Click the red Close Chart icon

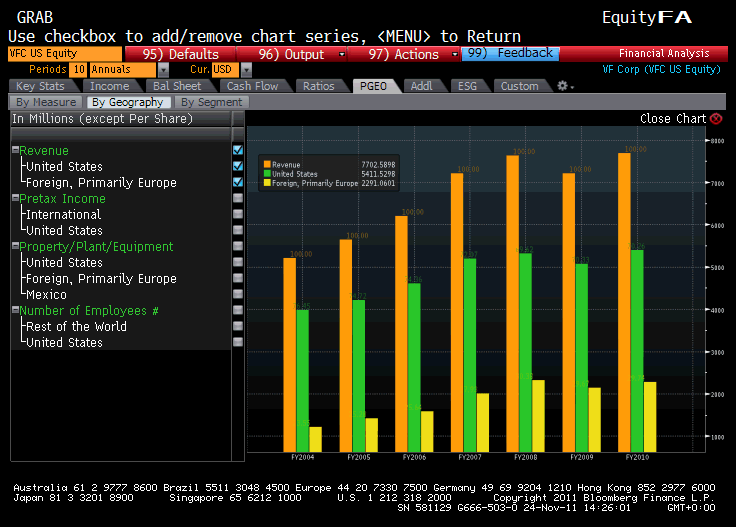(716, 119)
